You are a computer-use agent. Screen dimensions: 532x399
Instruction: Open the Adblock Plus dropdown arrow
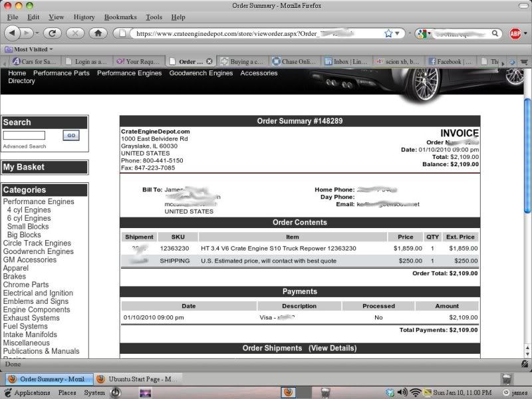(x=525, y=33)
